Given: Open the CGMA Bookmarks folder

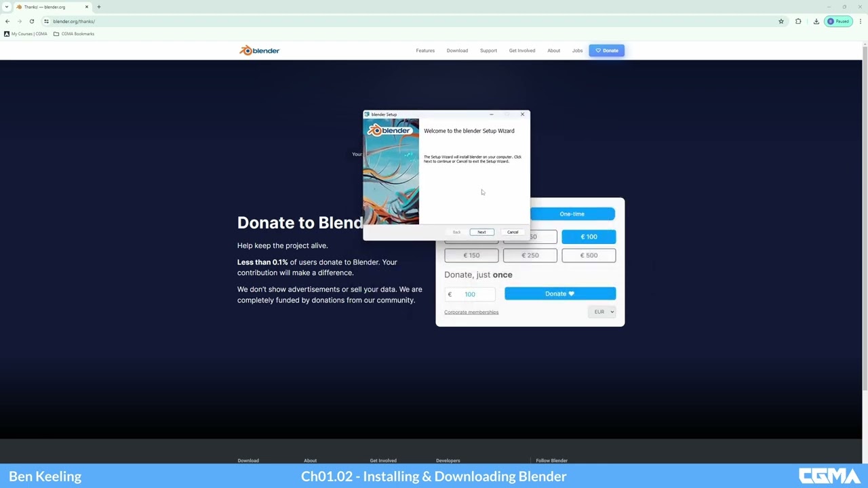Looking at the screenshot, I should pyautogui.click(x=74, y=34).
